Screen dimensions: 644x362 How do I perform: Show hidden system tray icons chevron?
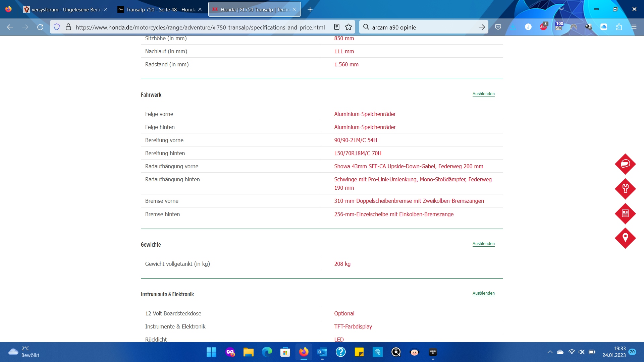(x=550, y=352)
